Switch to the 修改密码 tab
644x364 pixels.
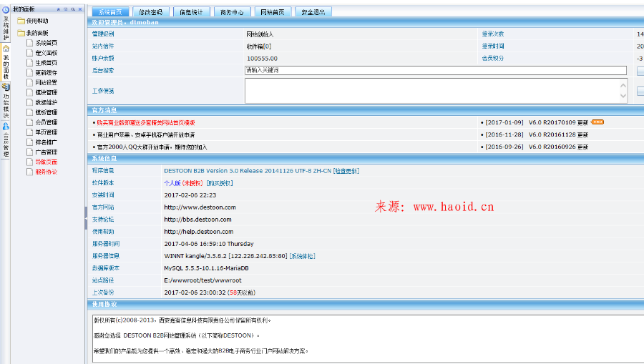click(x=151, y=12)
